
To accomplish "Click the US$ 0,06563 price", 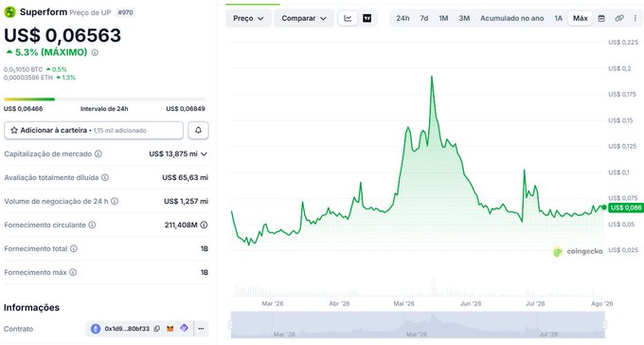I will point(63,35).
